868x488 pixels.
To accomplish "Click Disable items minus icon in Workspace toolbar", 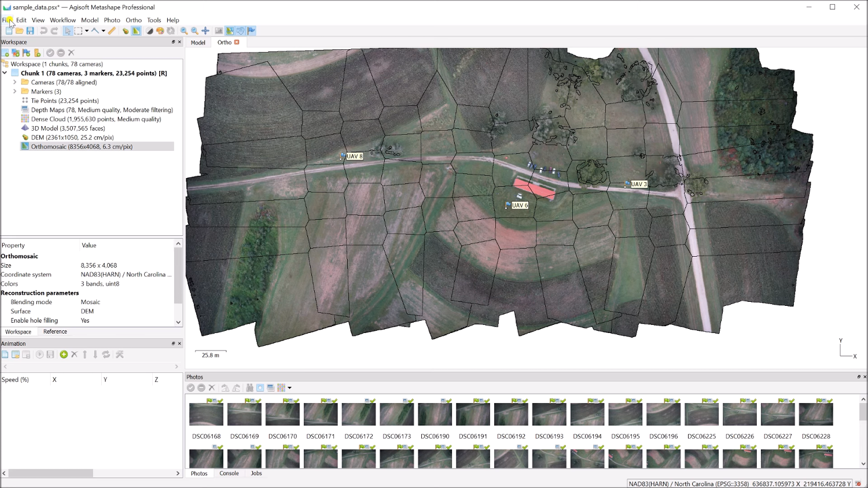I will tap(61, 53).
